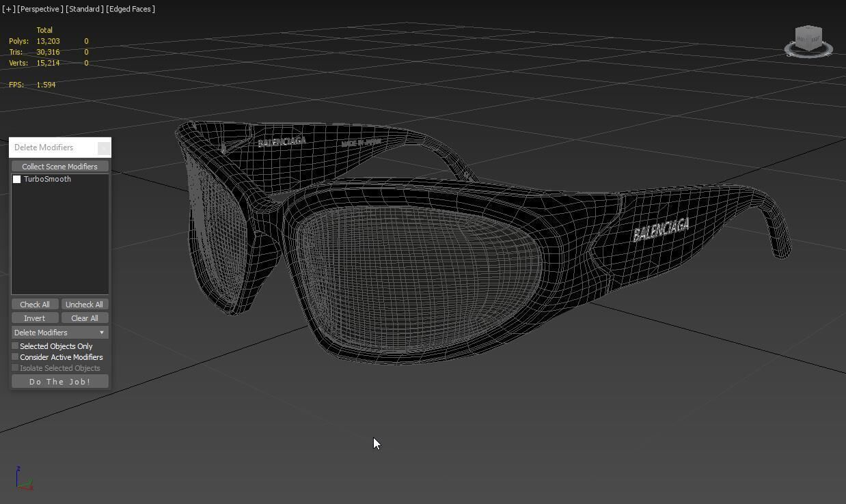Click Collect Scene Modifiers button
Image resolution: width=846 pixels, height=504 pixels.
[x=60, y=167]
